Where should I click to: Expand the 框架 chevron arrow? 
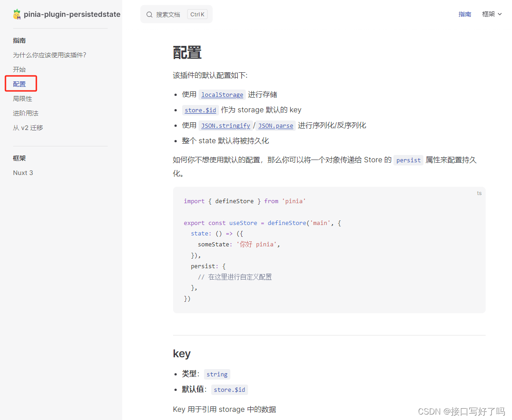(x=500, y=14)
